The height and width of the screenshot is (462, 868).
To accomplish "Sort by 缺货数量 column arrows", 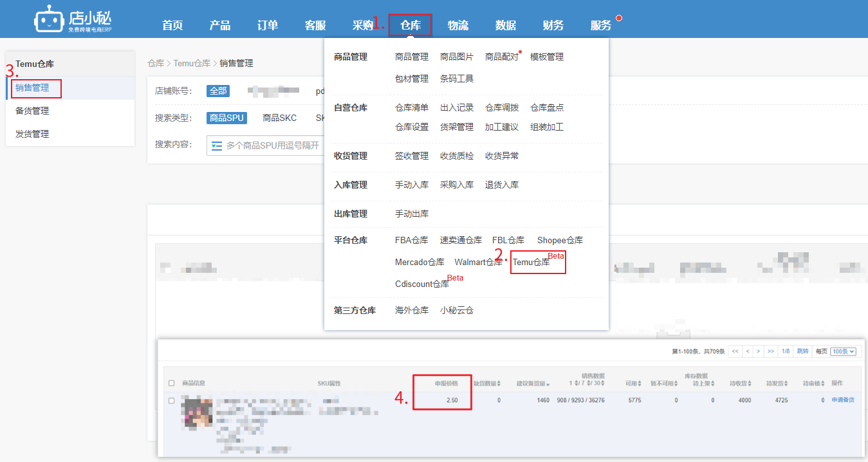I will (498, 383).
